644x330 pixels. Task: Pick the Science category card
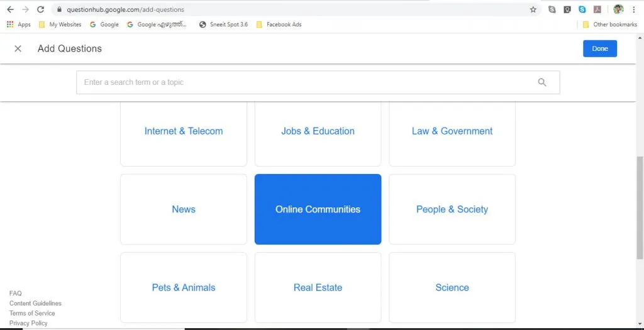tap(452, 287)
